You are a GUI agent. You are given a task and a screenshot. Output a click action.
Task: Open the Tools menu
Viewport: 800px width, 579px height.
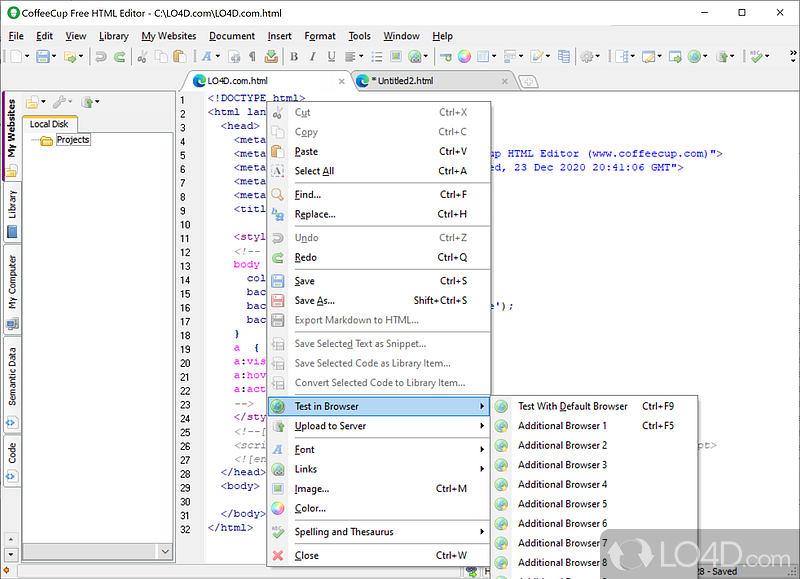360,36
